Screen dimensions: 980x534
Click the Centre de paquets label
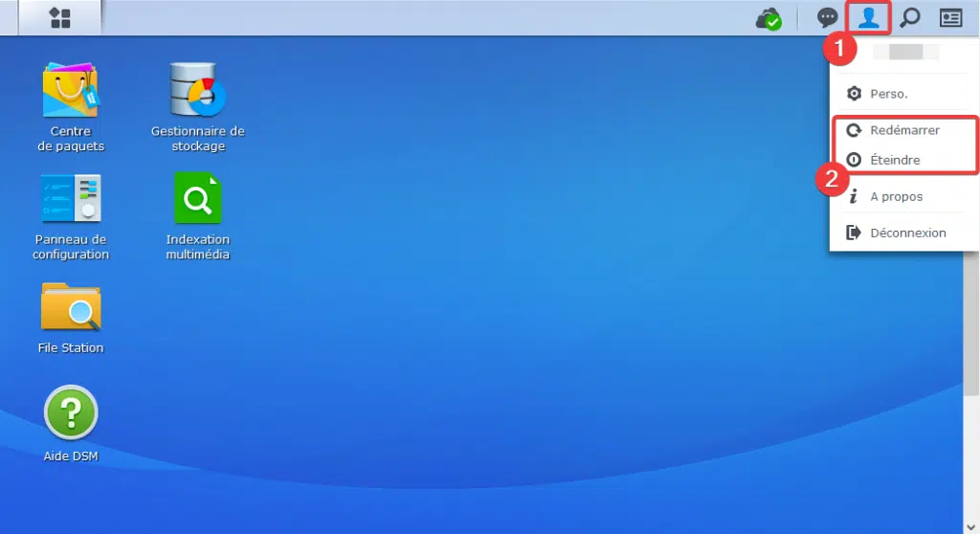pyautogui.click(x=71, y=139)
